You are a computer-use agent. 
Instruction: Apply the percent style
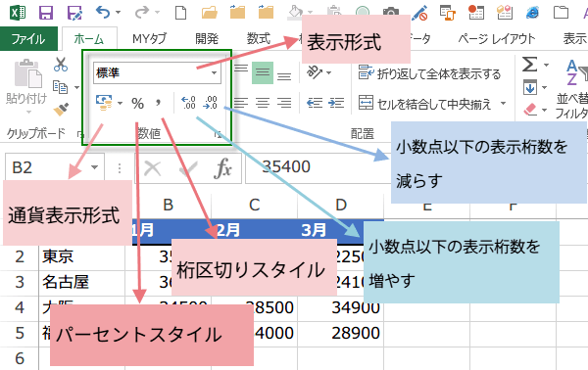coord(137,104)
